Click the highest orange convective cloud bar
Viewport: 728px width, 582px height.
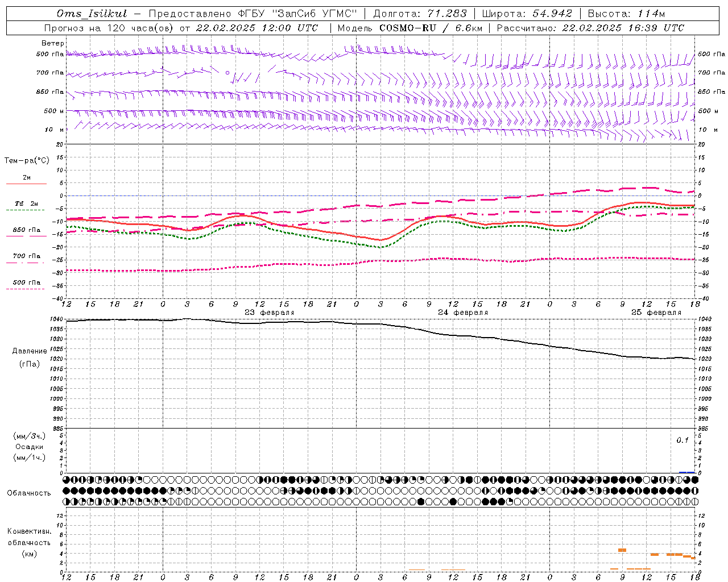point(622,550)
